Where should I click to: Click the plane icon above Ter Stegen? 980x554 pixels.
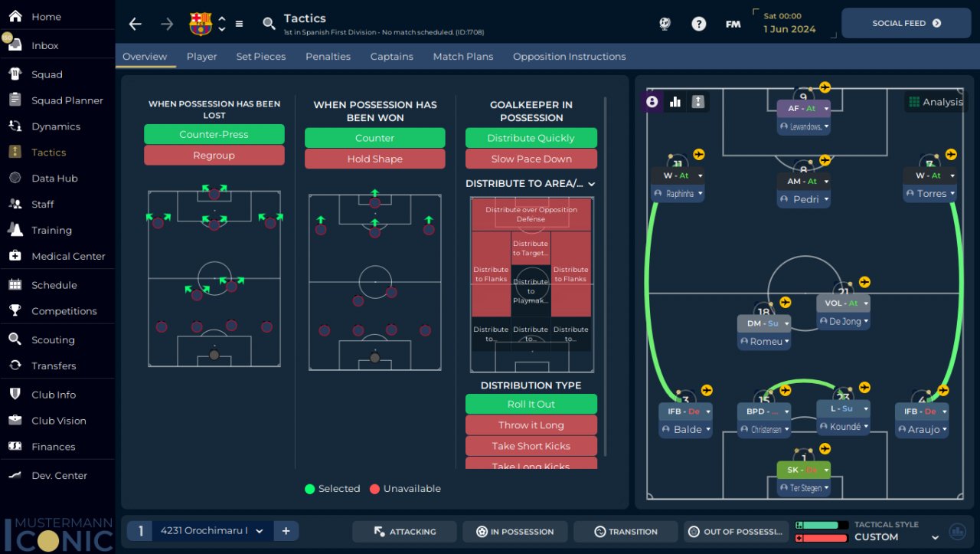[x=825, y=449]
